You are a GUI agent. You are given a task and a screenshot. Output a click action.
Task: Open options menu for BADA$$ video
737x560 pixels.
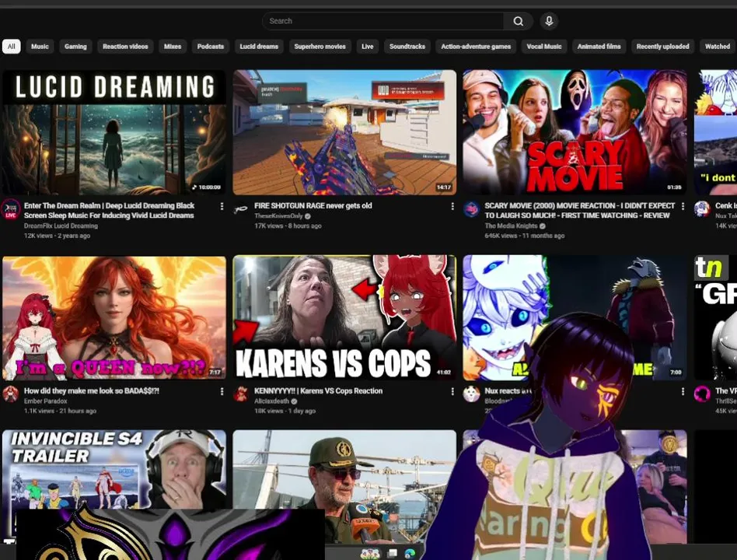point(222,391)
